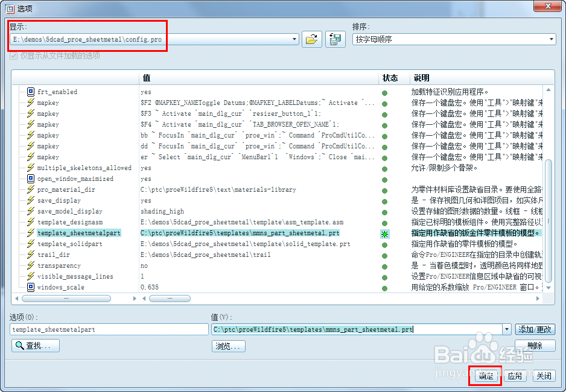Click the green status dot for frt_enabled

coord(385,93)
